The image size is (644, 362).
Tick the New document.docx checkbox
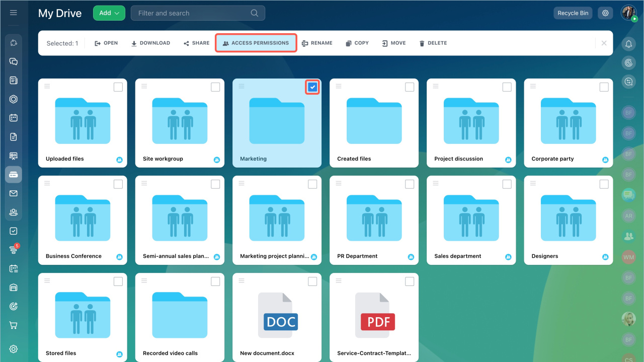pyautogui.click(x=312, y=281)
